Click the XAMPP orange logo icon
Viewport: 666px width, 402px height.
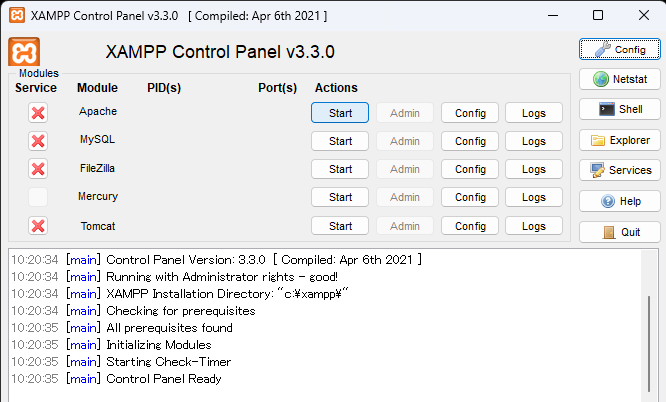point(23,52)
